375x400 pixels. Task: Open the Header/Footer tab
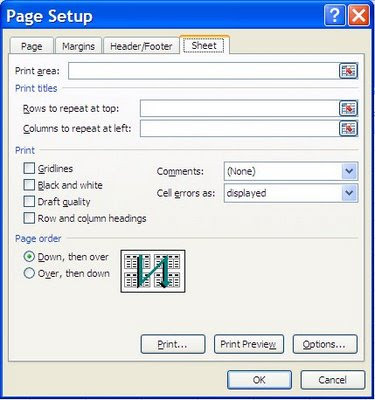(141, 46)
